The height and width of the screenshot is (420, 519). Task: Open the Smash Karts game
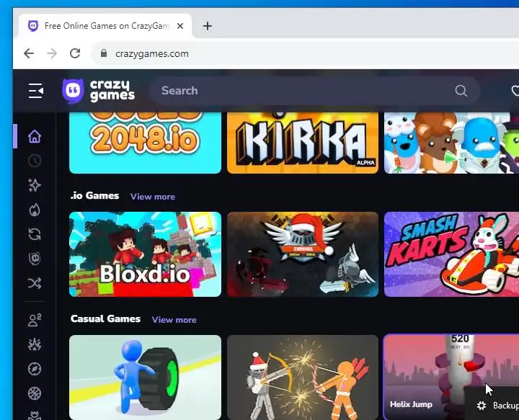click(x=451, y=254)
